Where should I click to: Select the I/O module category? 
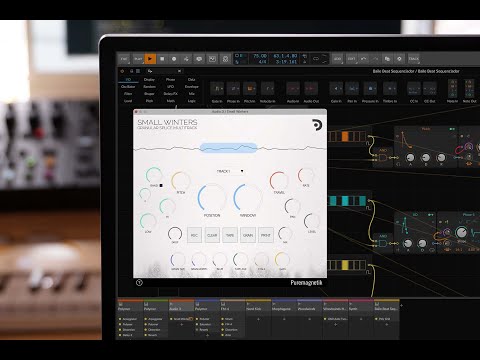pos(128,80)
